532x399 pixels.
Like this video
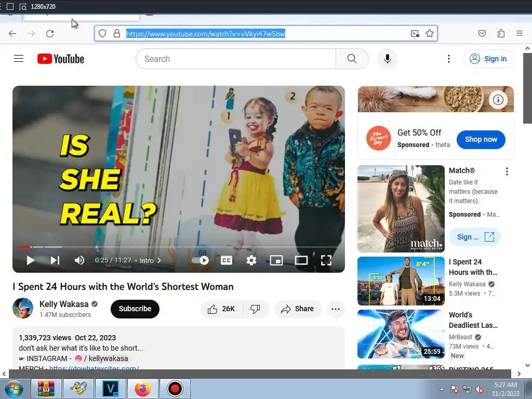[x=222, y=309]
